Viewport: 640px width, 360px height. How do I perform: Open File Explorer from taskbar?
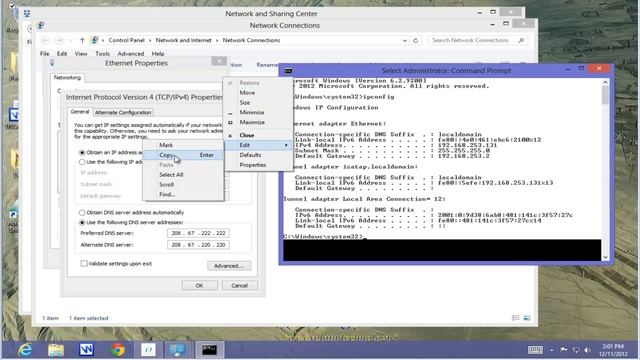(x=56, y=350)
